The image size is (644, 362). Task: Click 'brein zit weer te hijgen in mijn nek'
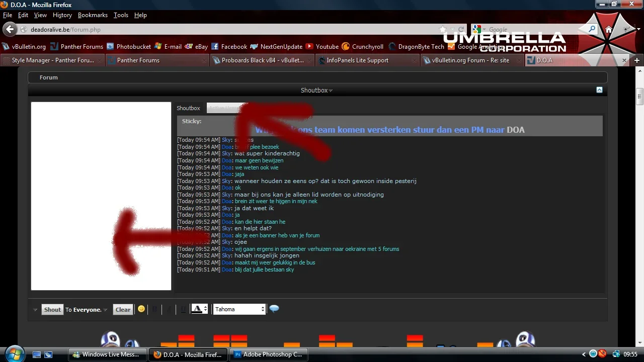[x=276, y=201]
